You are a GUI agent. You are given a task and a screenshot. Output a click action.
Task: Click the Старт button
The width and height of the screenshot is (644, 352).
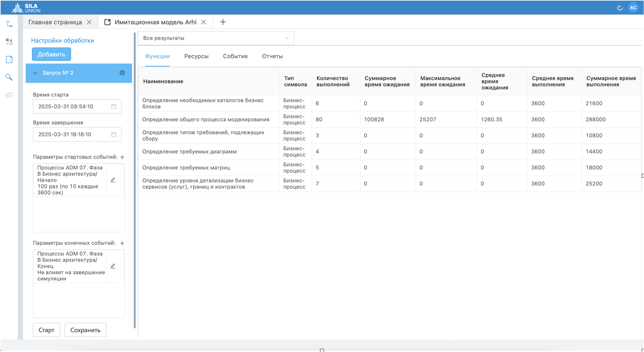click(x=46, y=330)
